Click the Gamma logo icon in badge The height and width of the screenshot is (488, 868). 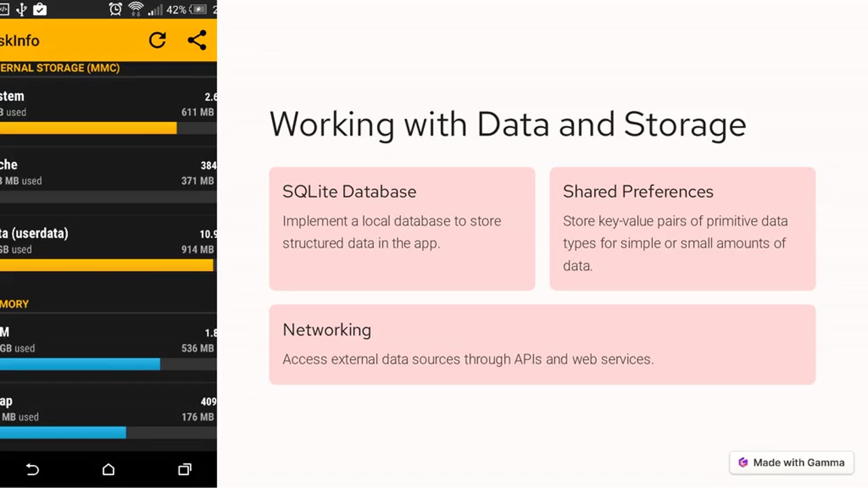pos(743,462)
